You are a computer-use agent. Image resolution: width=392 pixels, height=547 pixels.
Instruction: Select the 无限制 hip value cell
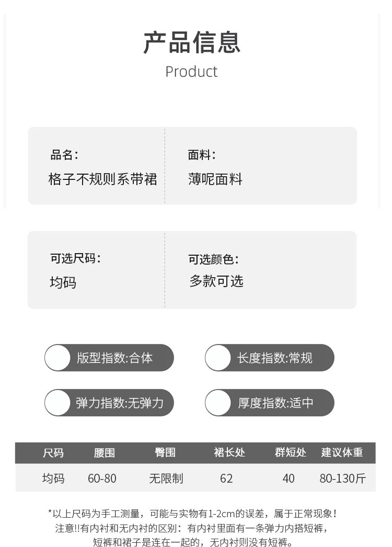click(166, 478)
